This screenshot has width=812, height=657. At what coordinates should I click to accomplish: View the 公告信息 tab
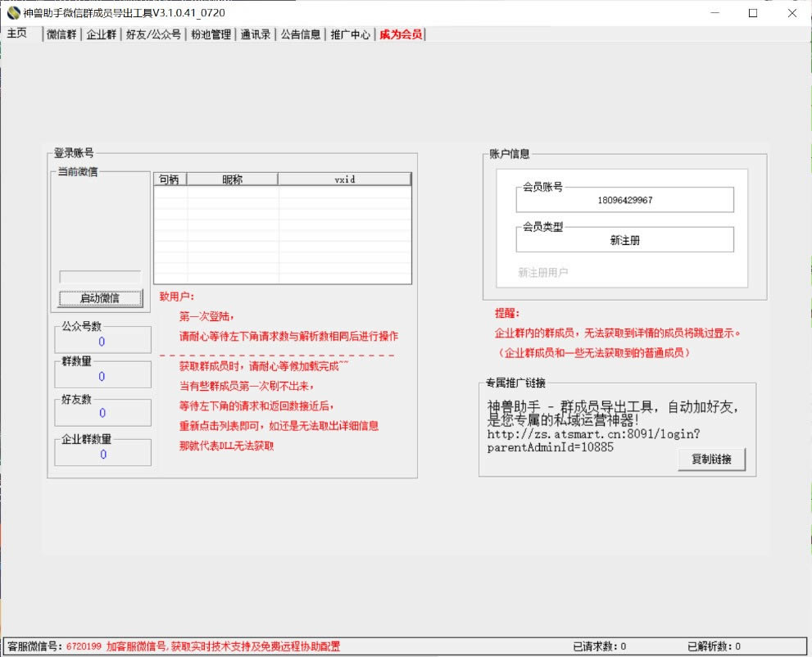pos(301,34)
